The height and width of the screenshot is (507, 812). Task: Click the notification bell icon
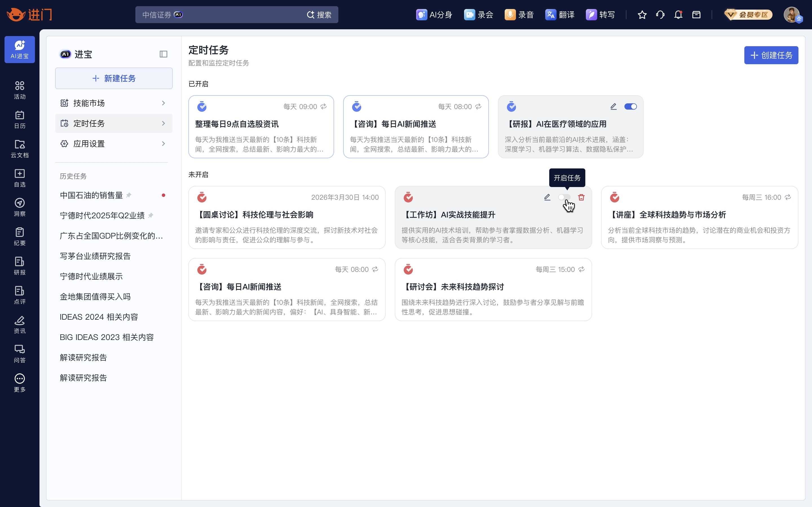(678, 15)
